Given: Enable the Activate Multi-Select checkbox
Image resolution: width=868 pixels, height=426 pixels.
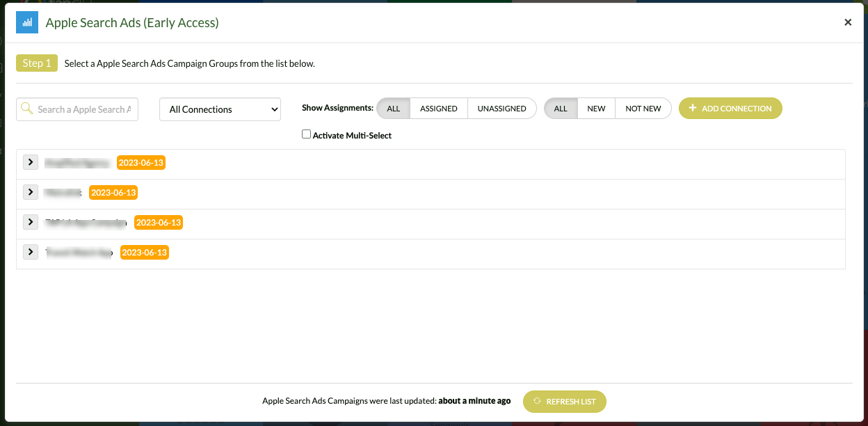Looking at the screenshot, I should (x=306, y=134).
